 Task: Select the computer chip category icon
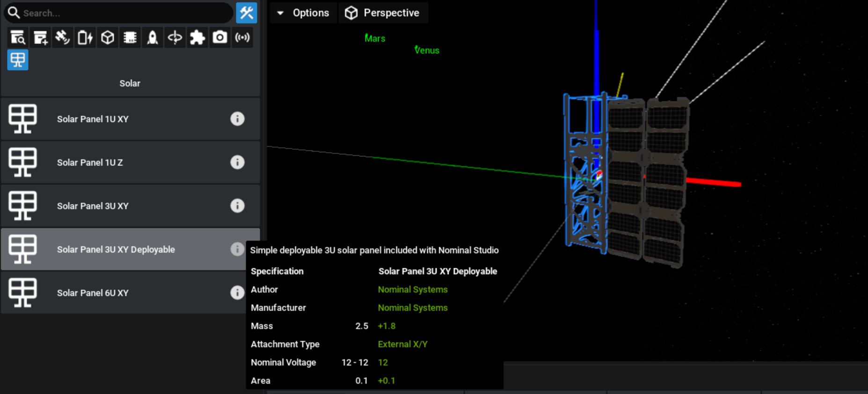pyautogui.click(x=130, y=37)
